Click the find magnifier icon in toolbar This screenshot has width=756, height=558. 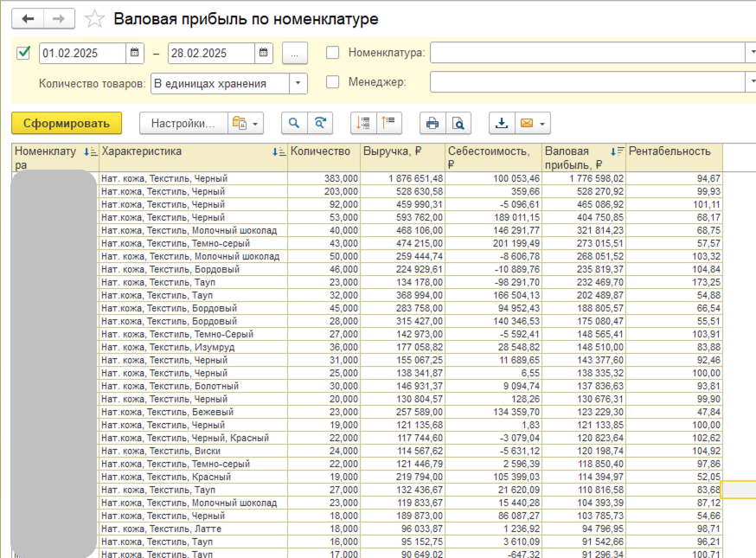click(295, 124)
